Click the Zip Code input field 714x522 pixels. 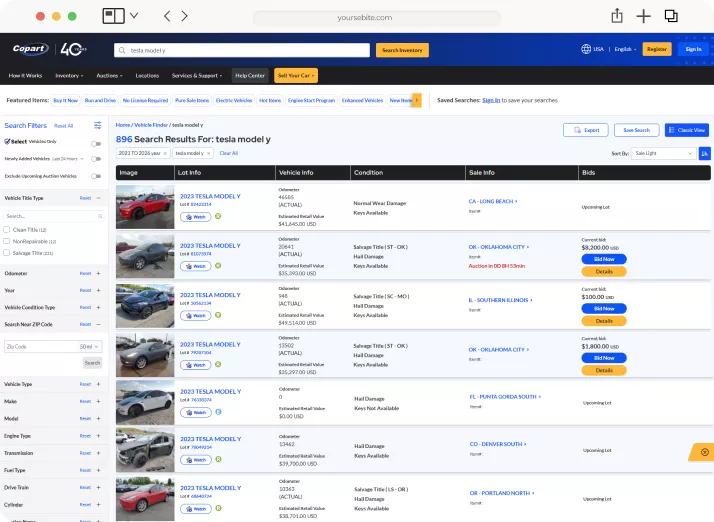click(41, 347)
